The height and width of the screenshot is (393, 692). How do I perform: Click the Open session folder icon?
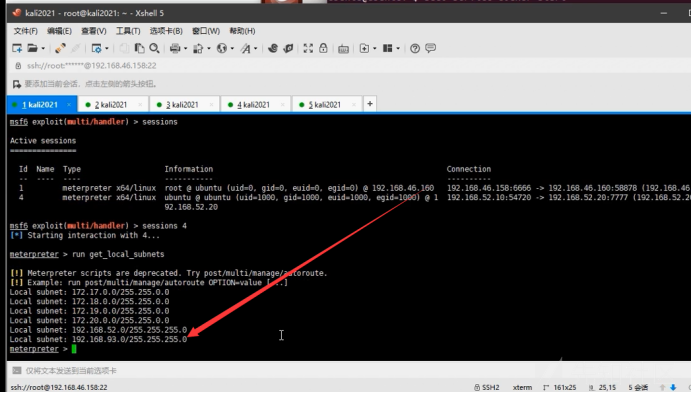point(32,48)
